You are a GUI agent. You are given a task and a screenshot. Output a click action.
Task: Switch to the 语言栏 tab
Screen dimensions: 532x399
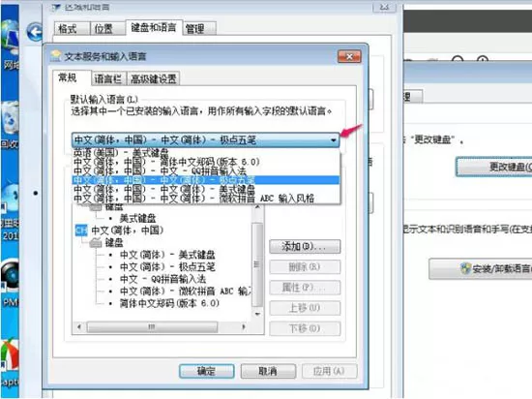click(x=108, y=78)
